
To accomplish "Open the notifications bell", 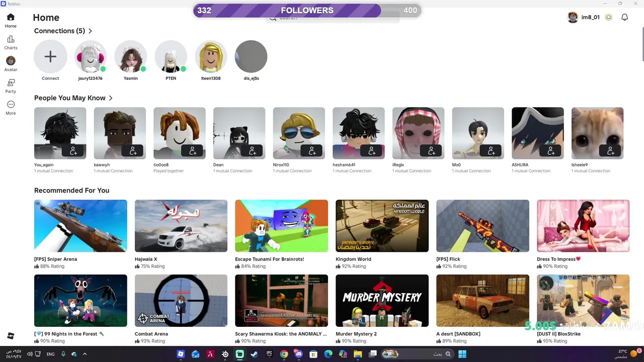I will click(624, 17).
